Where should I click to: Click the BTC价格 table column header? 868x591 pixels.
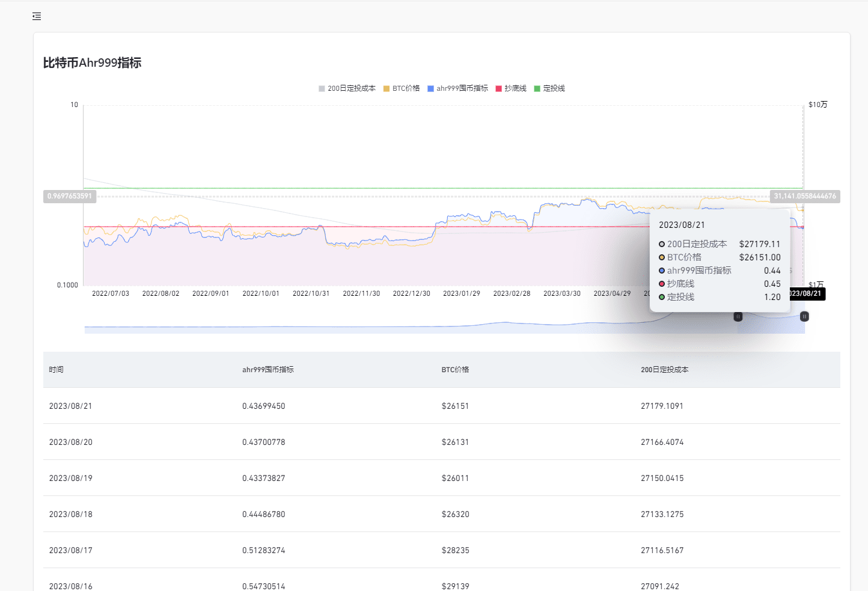[455, 370]
